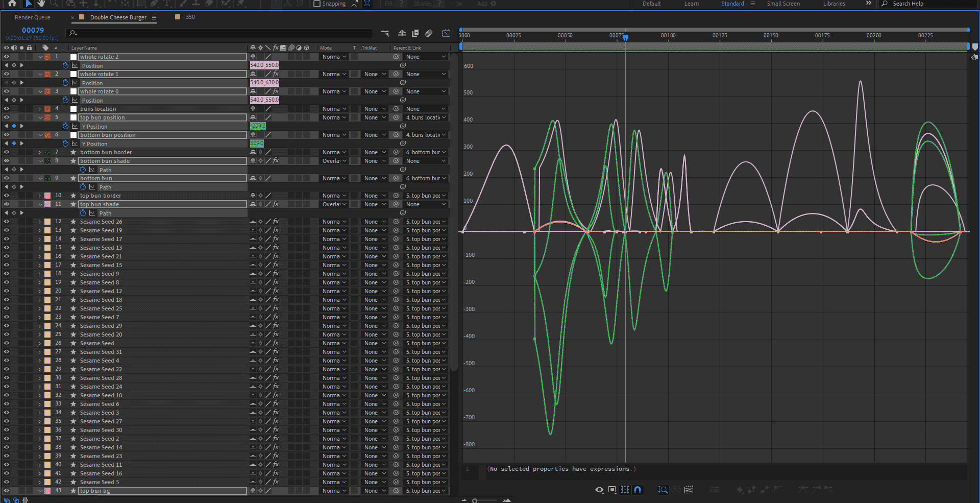980x503 pixels.
Task: Toggle visibility of Sesame Seed 26
Action: pyautogui.click(x=7, y=222)
